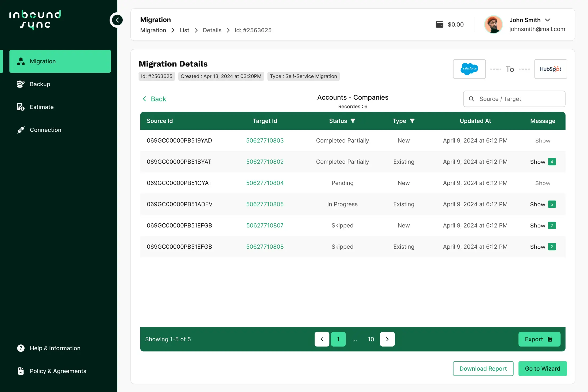
Task: Open Type column filter
Action: tap(412, 121)
